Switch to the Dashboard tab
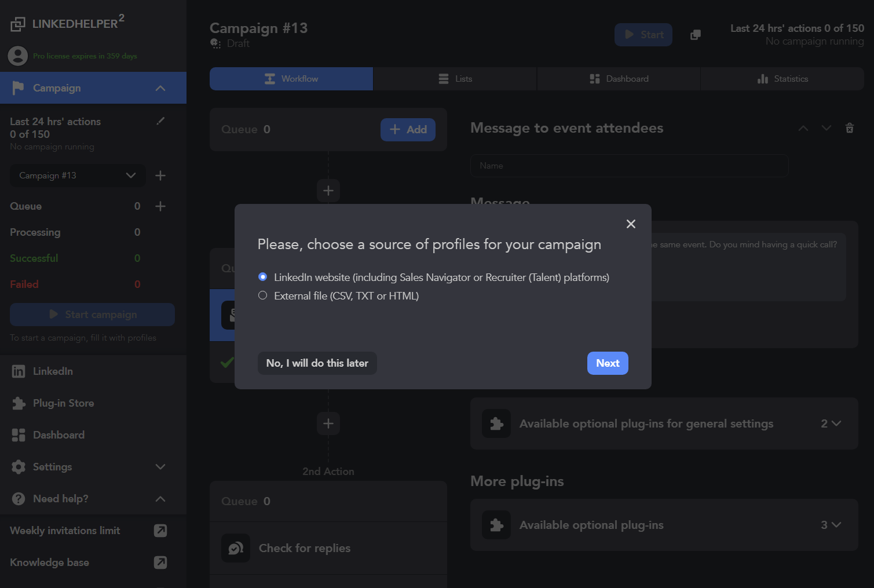The image size is (874, 588). click(619, 79)
